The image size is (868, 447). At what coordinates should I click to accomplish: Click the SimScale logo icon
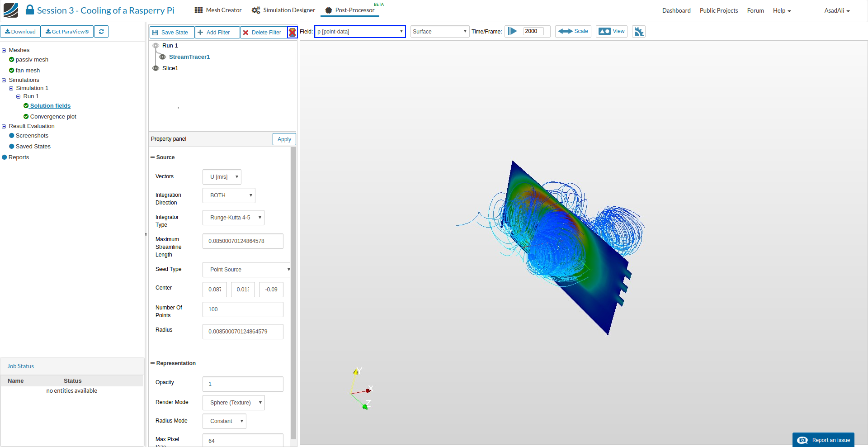click(11, 10)
